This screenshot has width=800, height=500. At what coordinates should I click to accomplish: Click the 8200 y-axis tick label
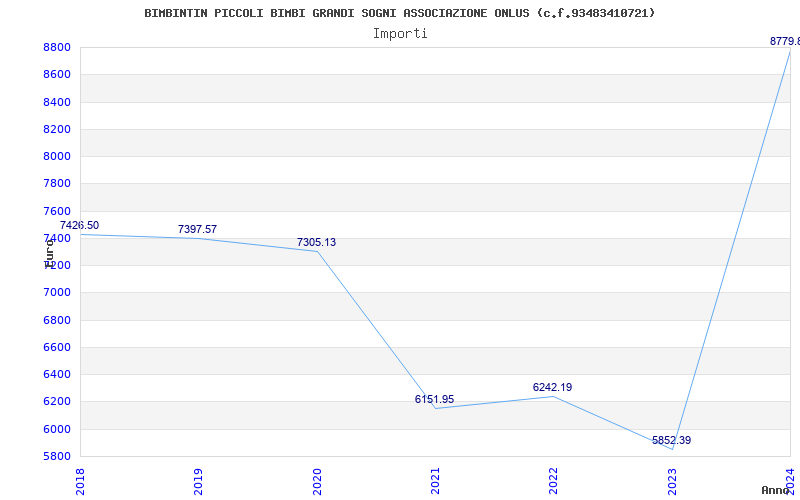coord(57,129)
